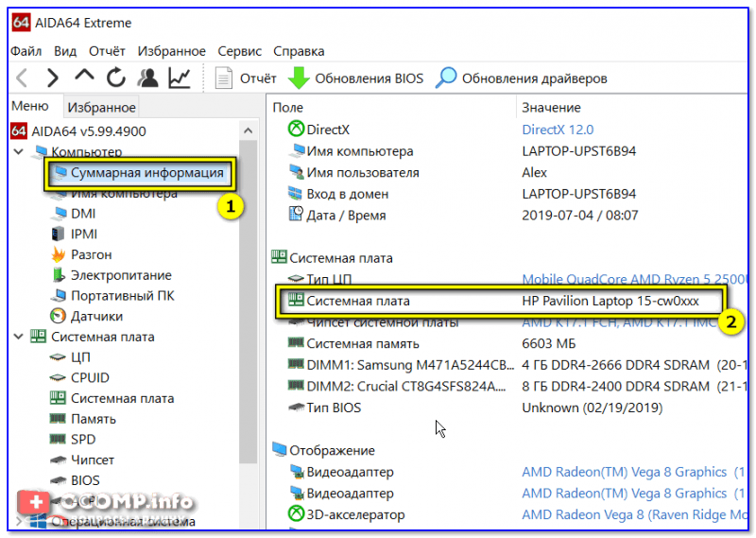Collapse the Системная плата tree branch

[18, 337]
